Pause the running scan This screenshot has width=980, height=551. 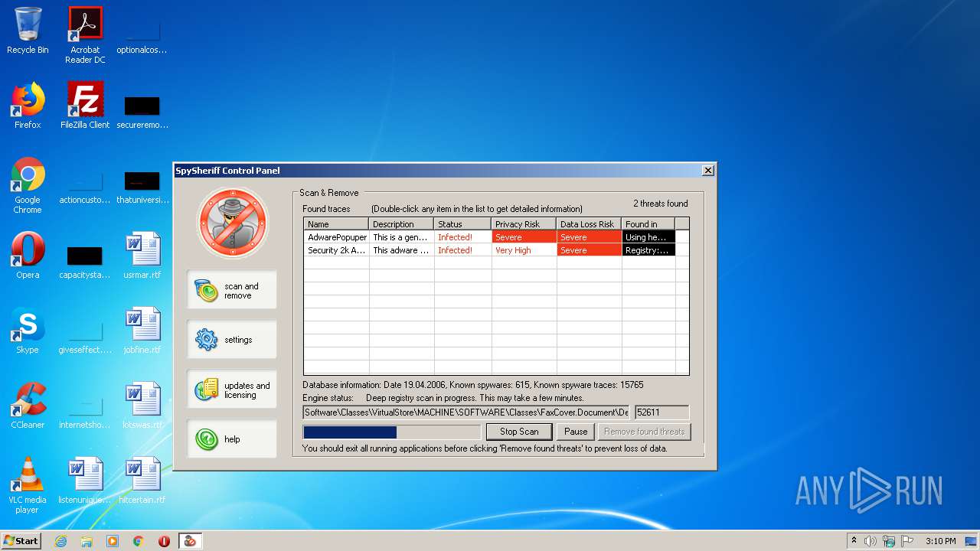(x=576, y=432)
